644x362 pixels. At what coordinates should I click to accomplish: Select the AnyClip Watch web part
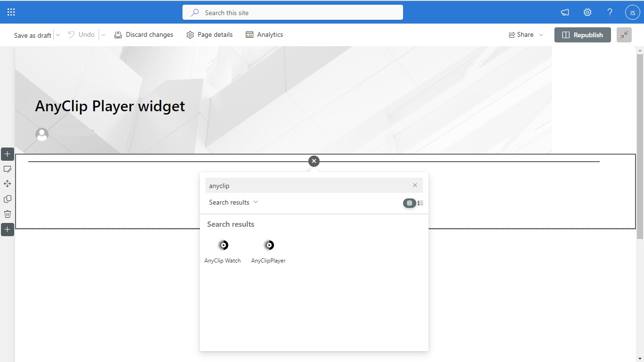(223, 251)
